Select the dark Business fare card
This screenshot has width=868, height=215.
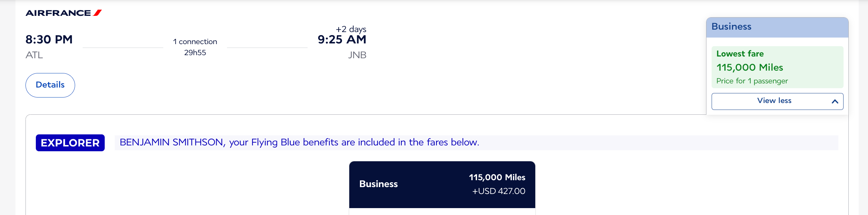[442, 184]
